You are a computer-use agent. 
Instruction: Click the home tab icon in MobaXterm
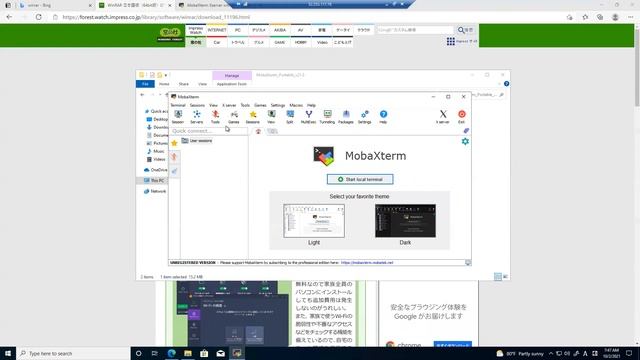[258, 131]
